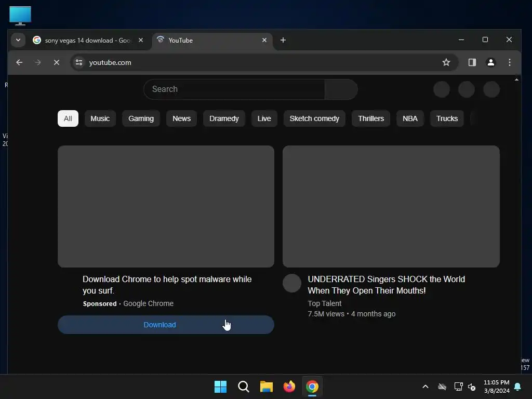
Task: Click the YouTube search submit button
Action: [341, 89]
